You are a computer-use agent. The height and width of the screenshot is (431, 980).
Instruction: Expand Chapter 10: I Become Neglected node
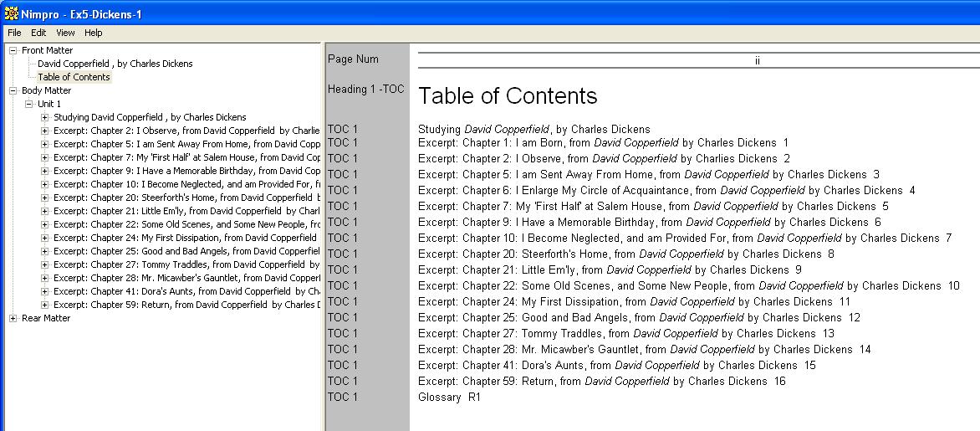(x=44, y=184)
